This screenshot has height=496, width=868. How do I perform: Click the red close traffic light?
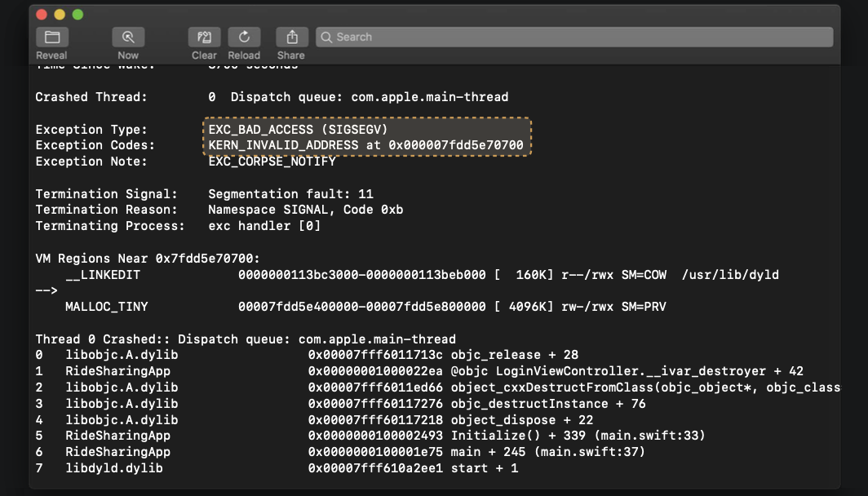[x=42, y=15]
